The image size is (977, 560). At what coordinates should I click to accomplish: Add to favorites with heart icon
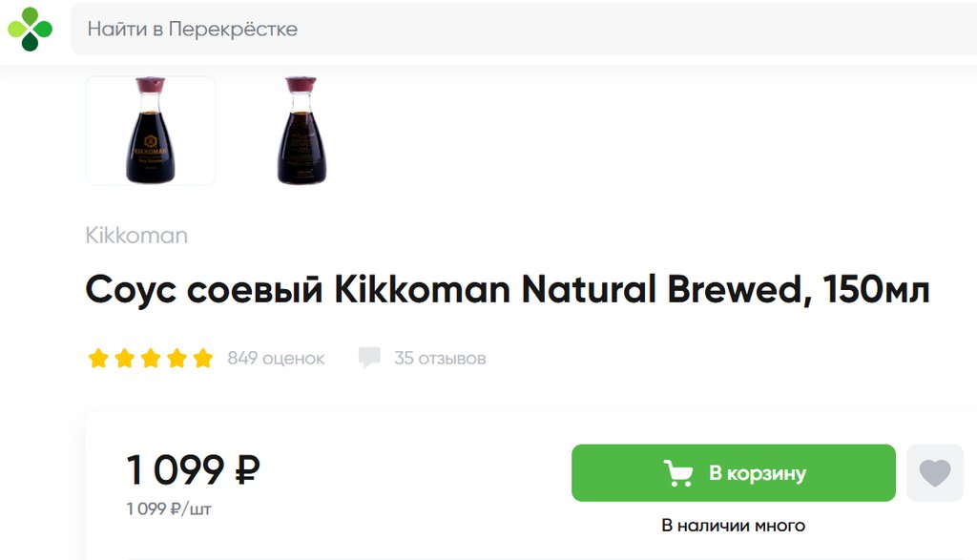pos(934,473)
